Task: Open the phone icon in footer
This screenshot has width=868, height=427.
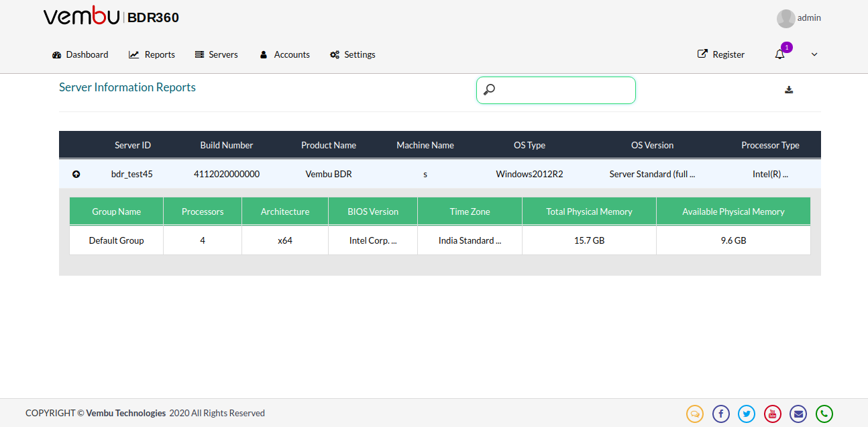Action: tap(824, 414)
